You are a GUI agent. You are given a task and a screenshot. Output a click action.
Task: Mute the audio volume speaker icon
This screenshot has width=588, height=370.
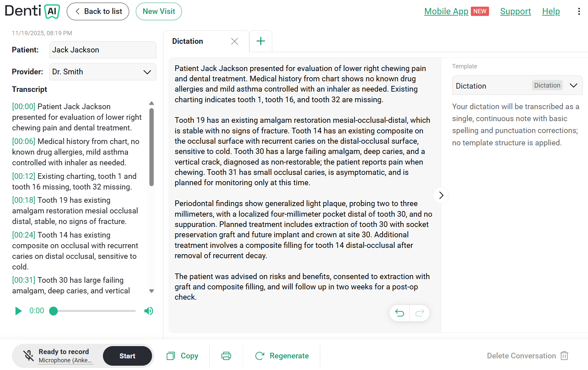coord(149,311)
